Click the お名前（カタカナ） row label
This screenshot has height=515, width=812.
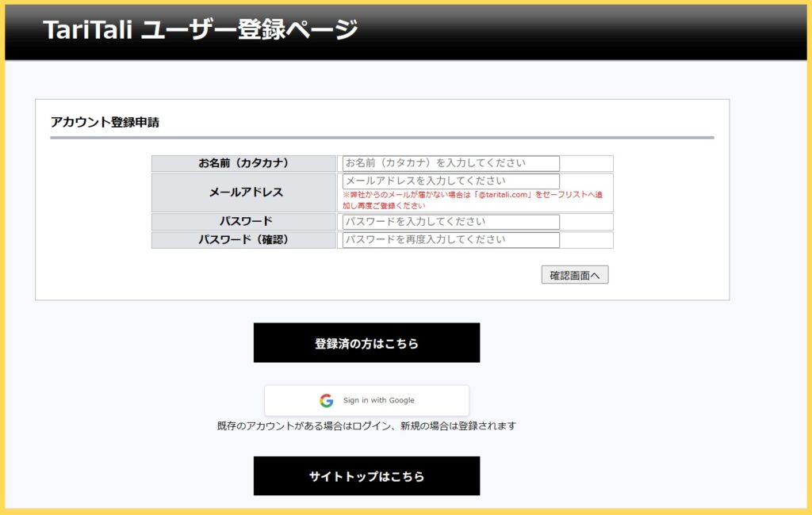tap(242, 162)
